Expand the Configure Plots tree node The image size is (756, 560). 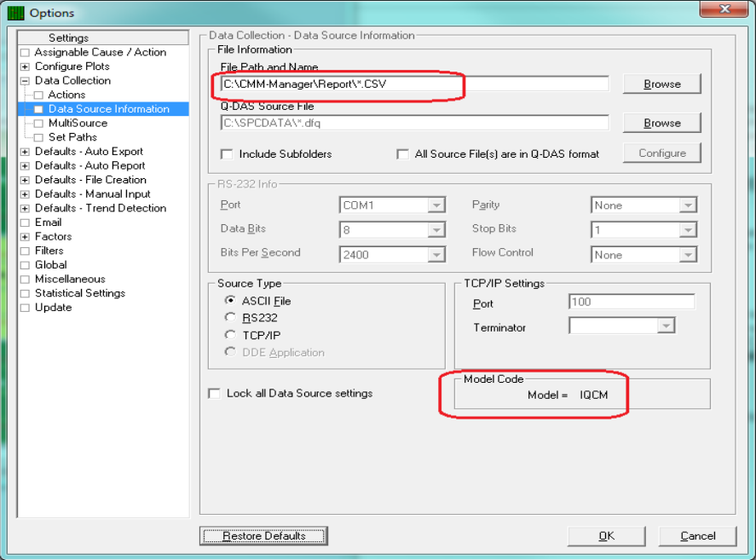[25, 66]
